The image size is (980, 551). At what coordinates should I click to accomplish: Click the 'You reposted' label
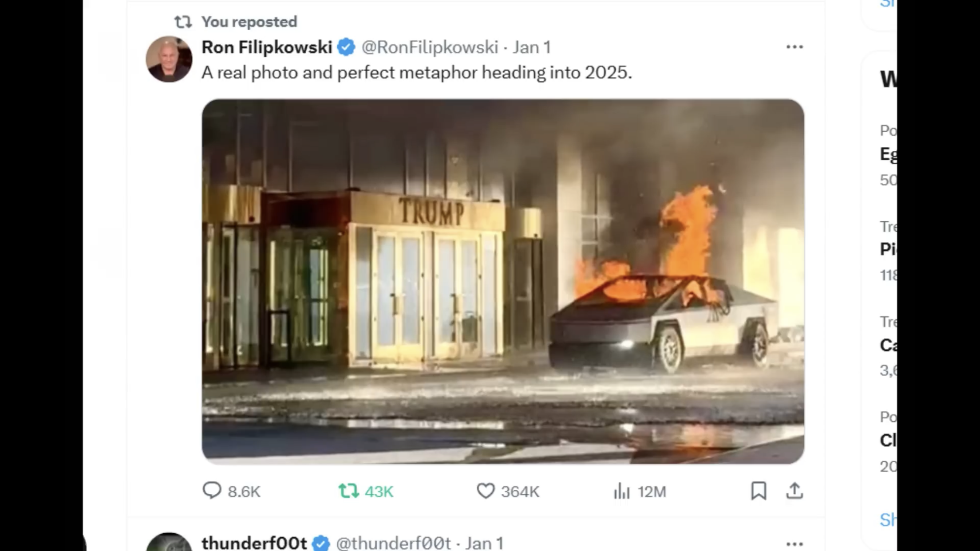(x=249, y=21)
